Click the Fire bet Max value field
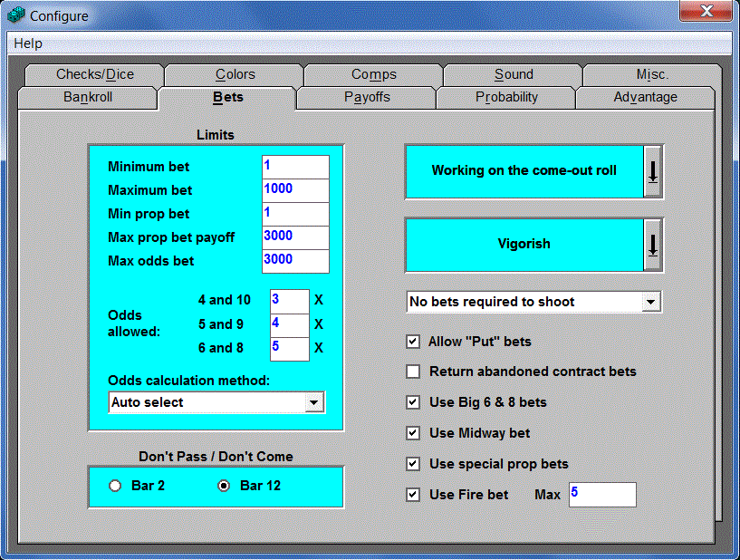Image resolution: width=740 pixels, height=560 pixels. click(x=601, y=495)
